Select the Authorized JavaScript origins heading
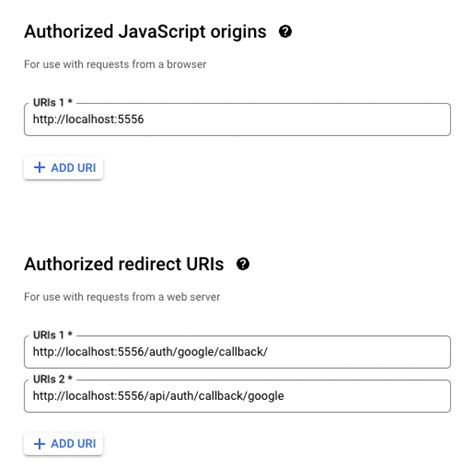Viewport: 474px width, 466px height. point(145,32)
